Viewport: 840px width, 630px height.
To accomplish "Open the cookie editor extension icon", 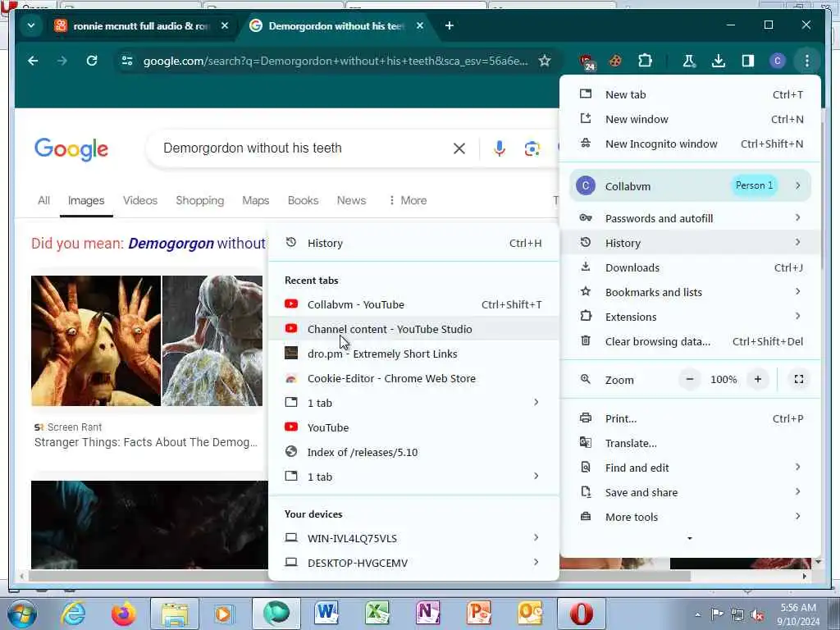I will coord(616,61).
